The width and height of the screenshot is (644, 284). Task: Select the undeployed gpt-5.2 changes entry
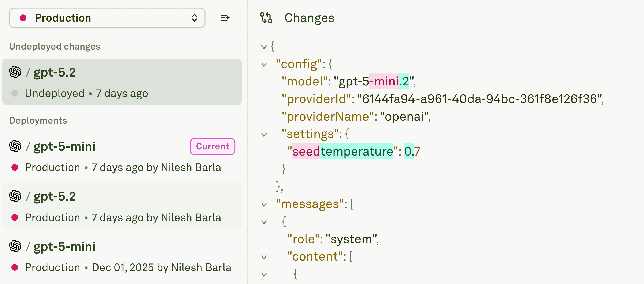click(122, 82)
